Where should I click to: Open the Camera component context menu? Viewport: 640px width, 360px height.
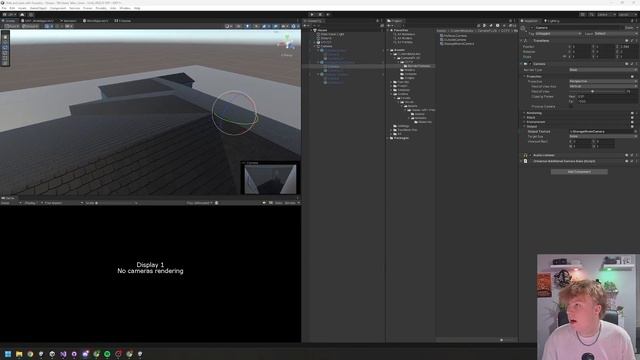[636, 64]
